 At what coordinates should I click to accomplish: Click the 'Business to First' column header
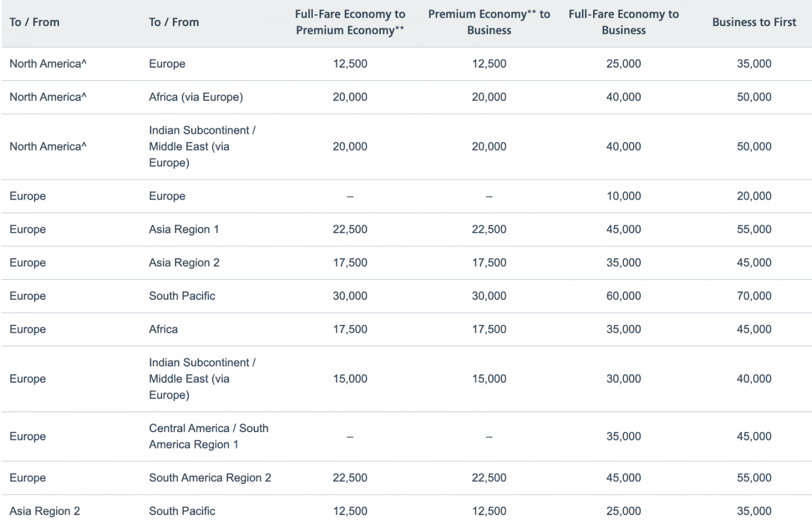(x=754, y=22)
